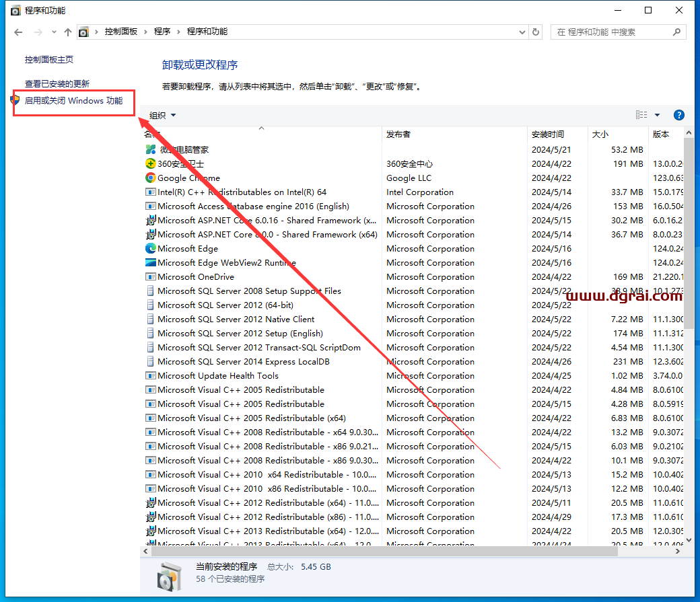Click the installed programs summary icon
Screen dimensions: 700x602
click(x=170, y=577)
